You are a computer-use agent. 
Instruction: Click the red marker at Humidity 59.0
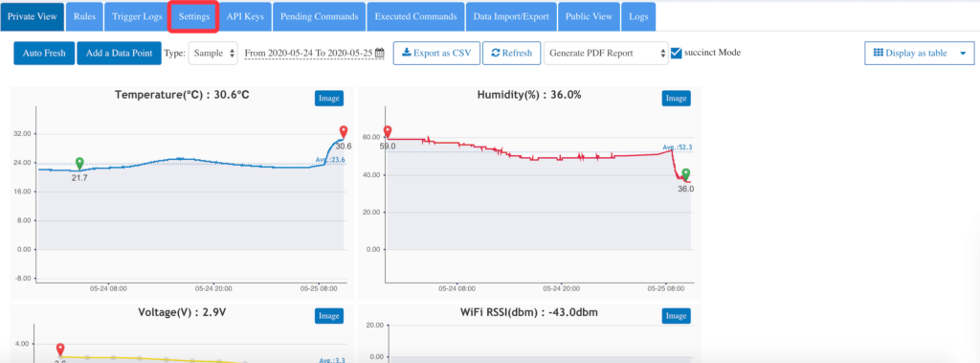tap(388, 132)
